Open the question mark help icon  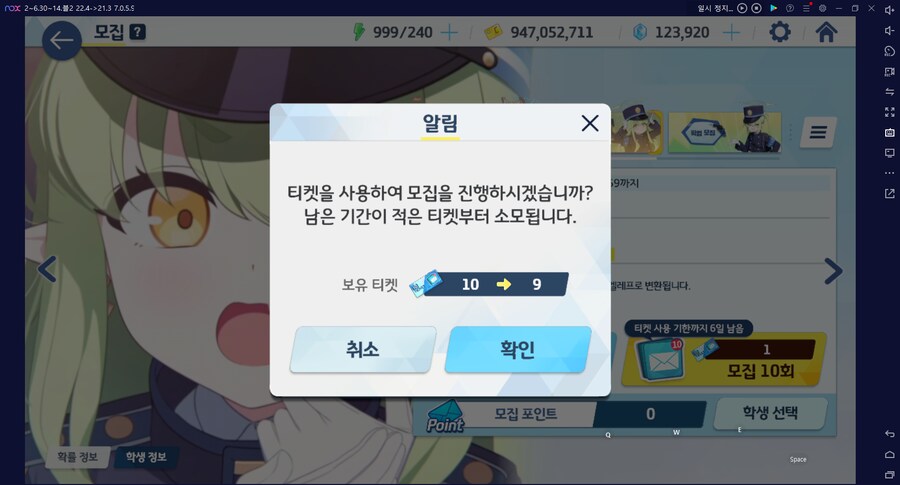point(137,32)
